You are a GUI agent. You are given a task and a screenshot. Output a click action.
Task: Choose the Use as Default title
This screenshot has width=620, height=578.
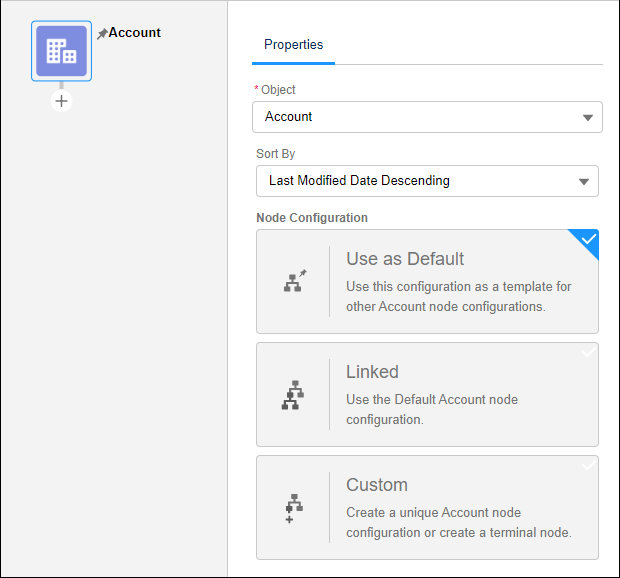point(405,259)
